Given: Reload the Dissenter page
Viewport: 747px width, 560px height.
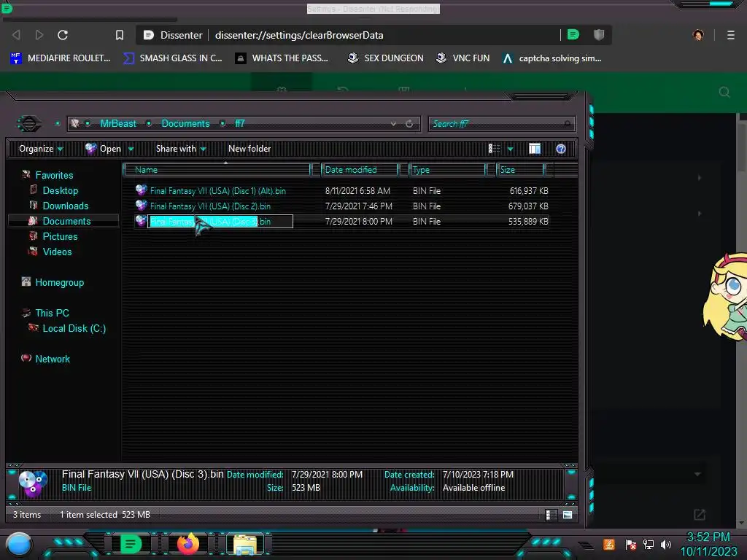Looking at the screenshot, I should [63, 35].
